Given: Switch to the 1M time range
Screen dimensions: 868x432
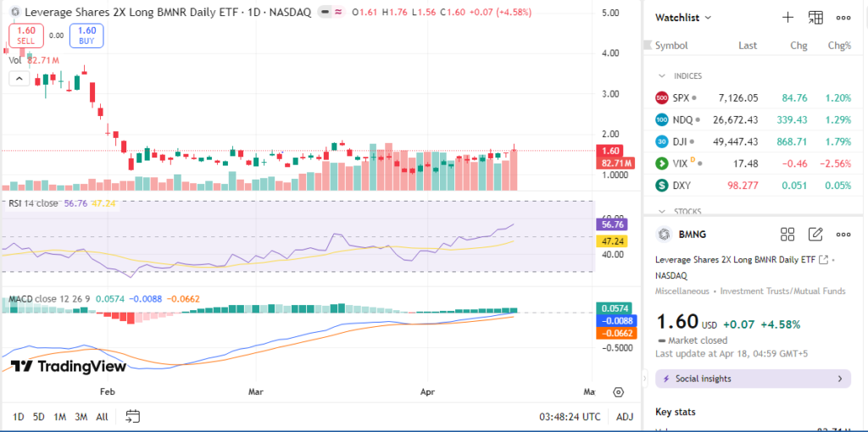Looking at the screenshot, I should coord(60,417).
